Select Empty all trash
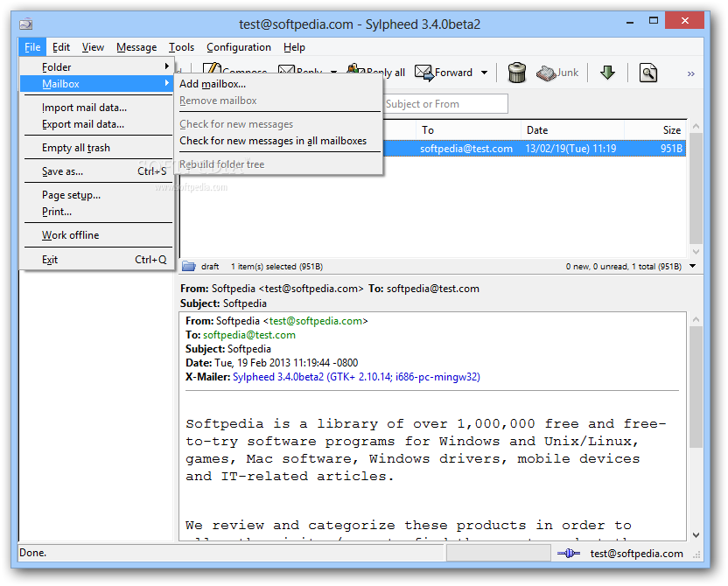Viewport: 728px width, 586px height. click(x=96, y=148)
